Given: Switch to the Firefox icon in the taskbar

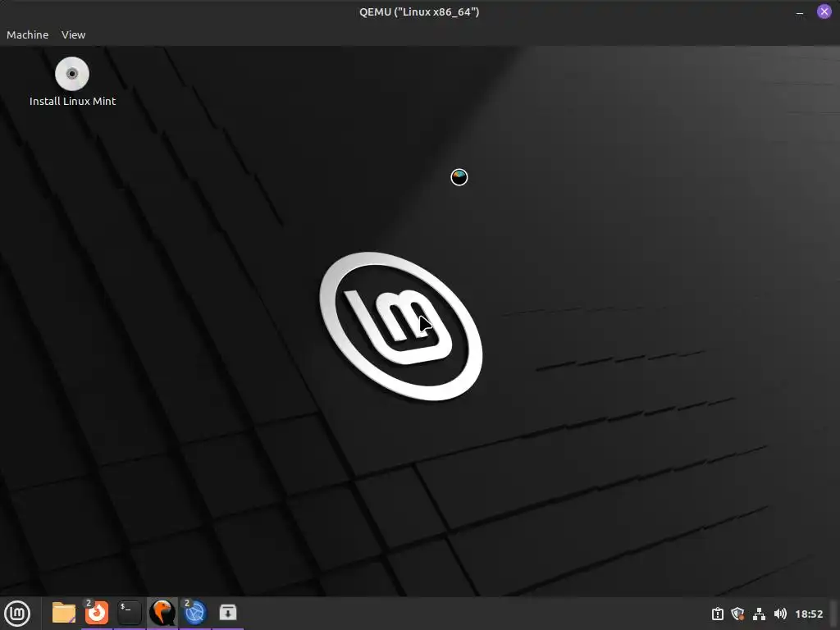Looking at the screenshot, I should coord(97,613).
